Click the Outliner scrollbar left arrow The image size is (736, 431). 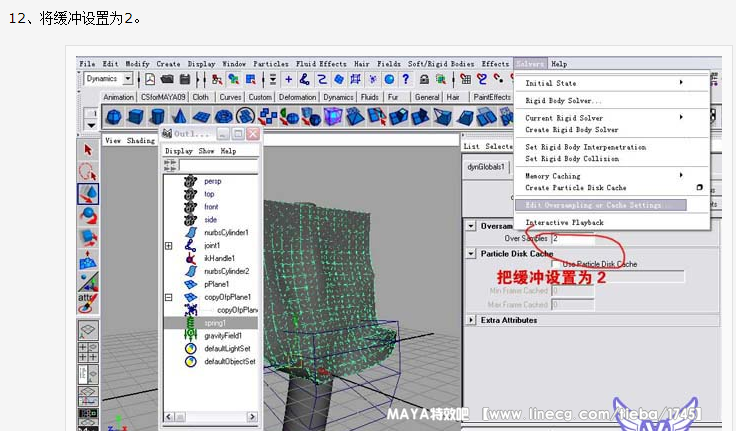point(169,416)
